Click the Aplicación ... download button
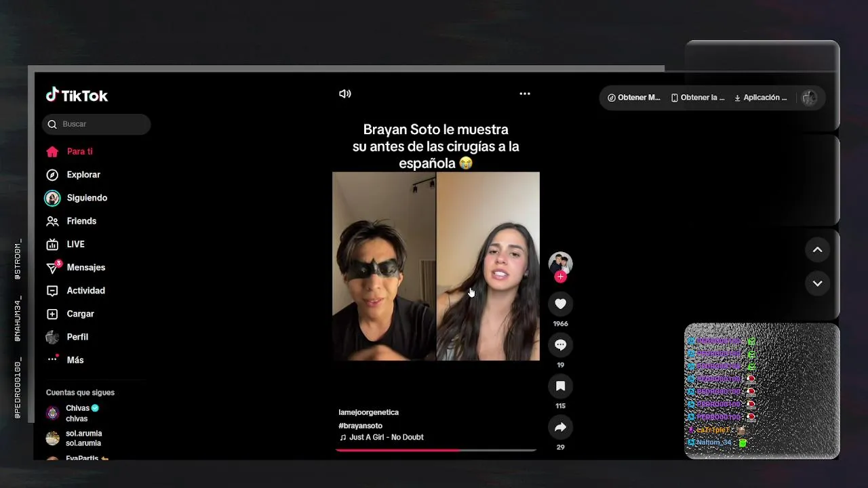Screen dimensions: 868x488 [x=760, y=98]
